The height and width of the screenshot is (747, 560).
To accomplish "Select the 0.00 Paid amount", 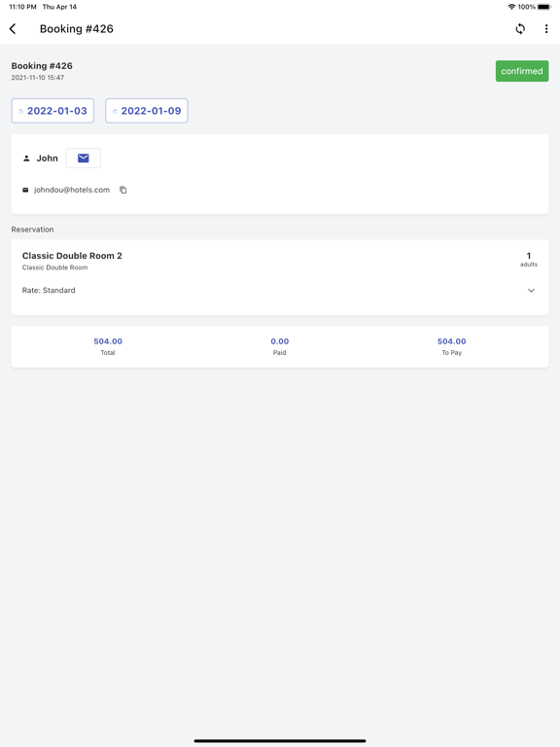I will (x=280, y=341).
